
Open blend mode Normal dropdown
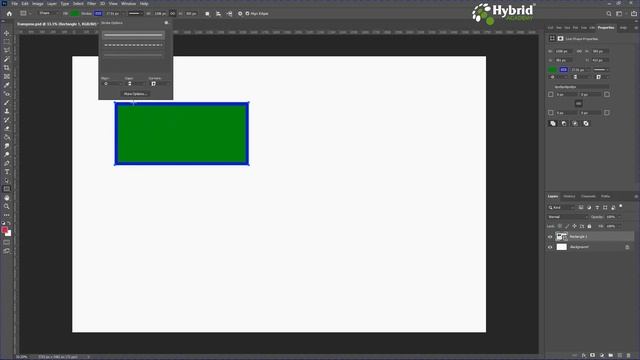click(x=567, y=217)
